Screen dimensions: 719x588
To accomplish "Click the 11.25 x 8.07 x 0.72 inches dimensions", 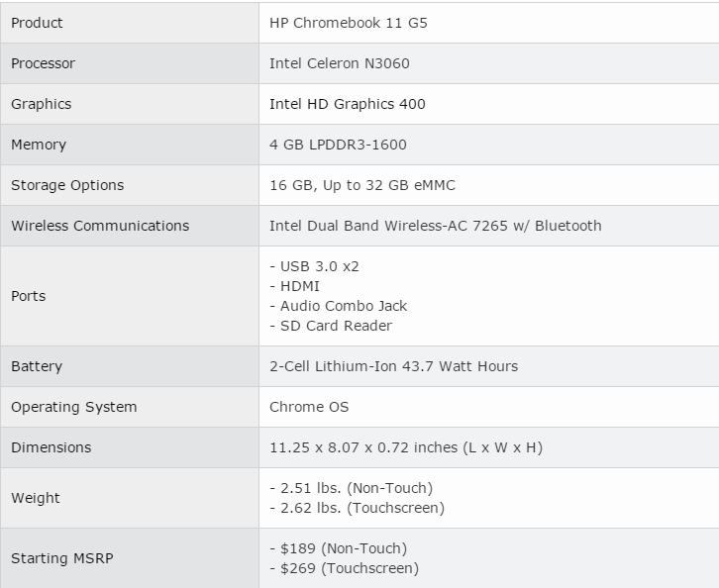I will click(406, 447).
